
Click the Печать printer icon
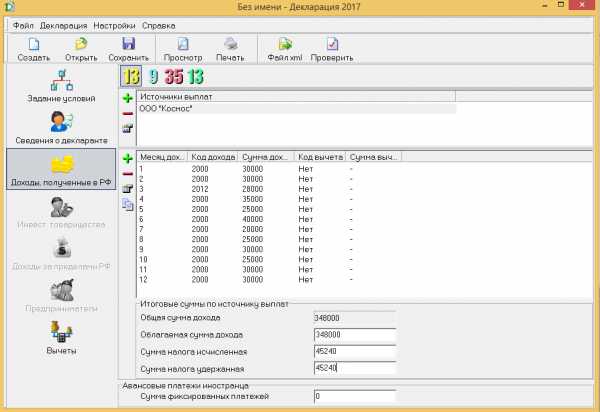pyautogui.click(x=230, y=44)
